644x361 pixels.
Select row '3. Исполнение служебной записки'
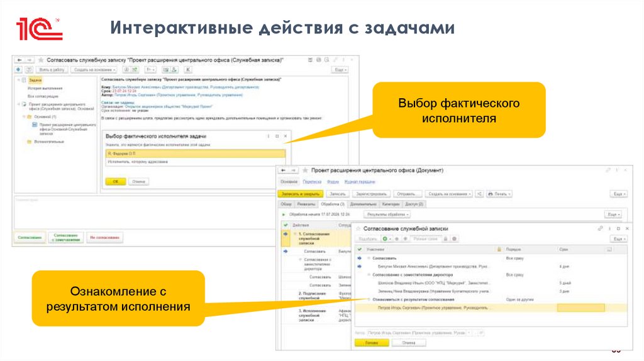tap(316, 315)
